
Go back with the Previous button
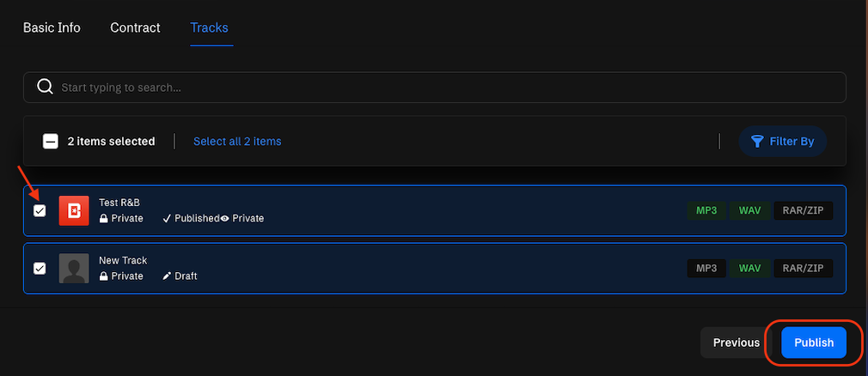[736, 343]
